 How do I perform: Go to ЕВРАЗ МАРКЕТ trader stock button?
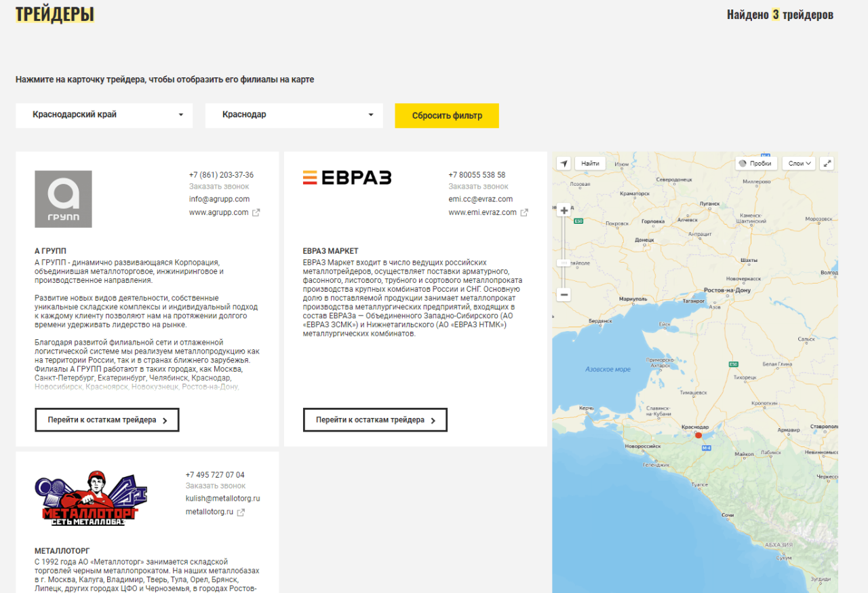coord(375,420)
